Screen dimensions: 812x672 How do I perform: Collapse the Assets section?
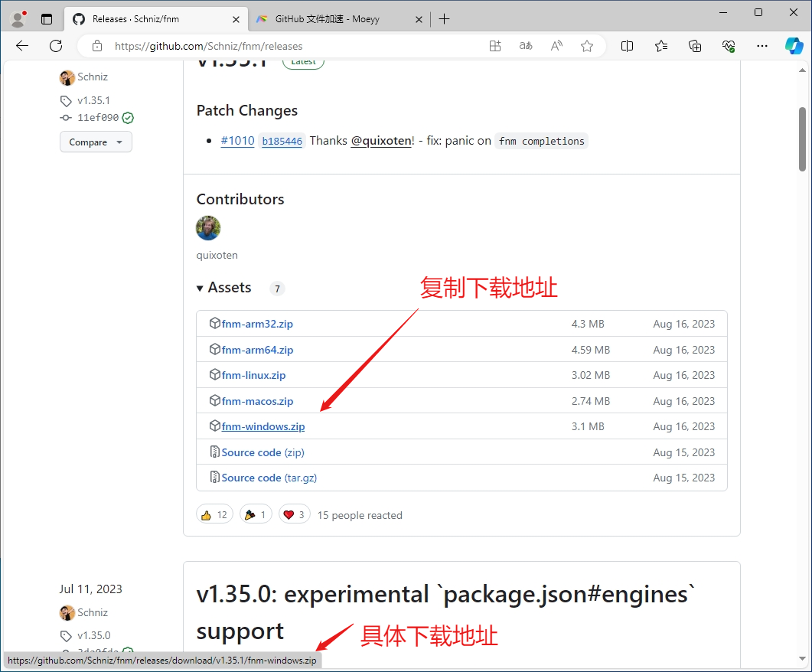[x=224, y=288]
